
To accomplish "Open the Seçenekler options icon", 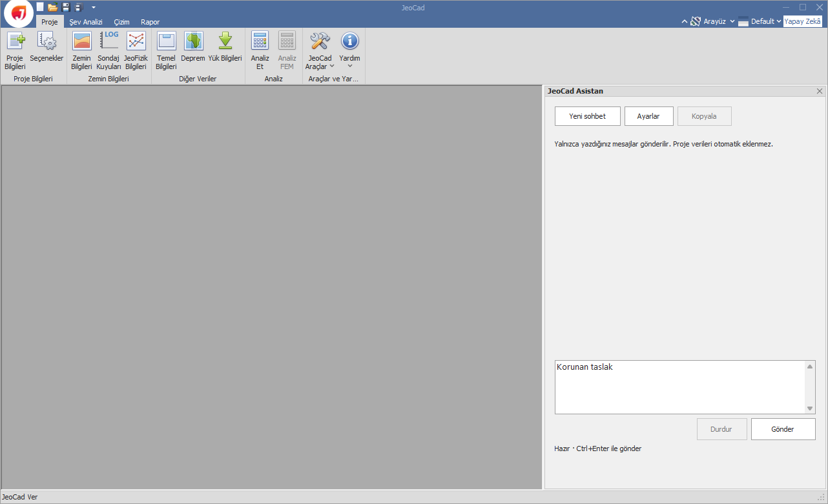I will [47, 47].
